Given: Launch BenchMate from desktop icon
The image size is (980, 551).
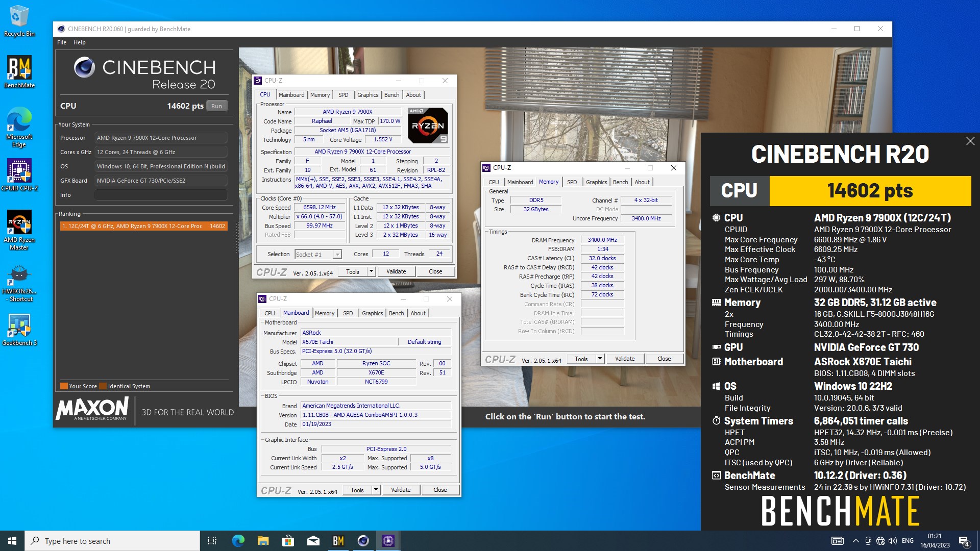Looking at the screenshot, I should [x=19, y=71].
